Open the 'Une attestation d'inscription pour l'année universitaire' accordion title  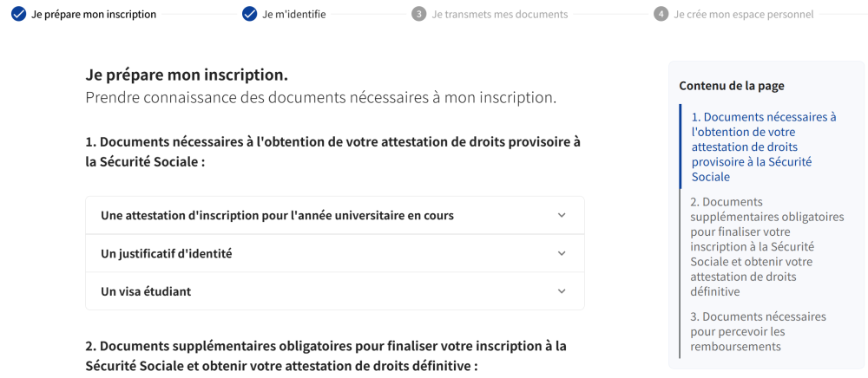coord(277,215)
